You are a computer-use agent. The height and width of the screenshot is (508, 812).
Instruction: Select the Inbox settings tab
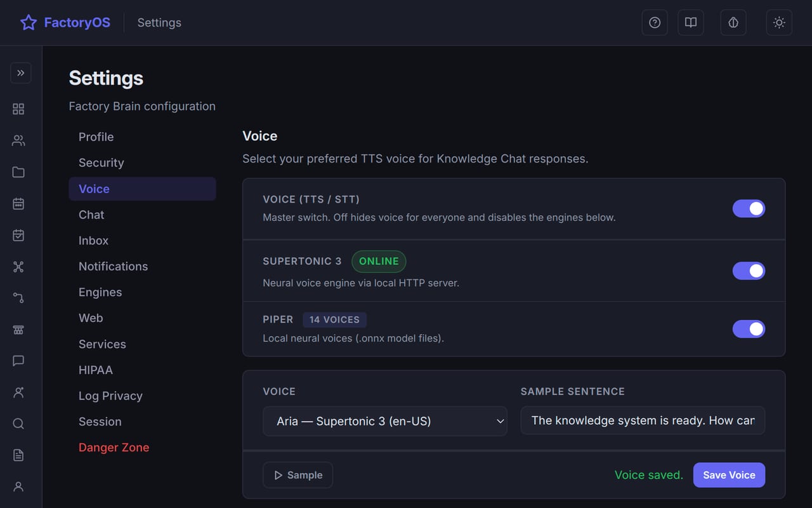click(x=142, y=241)
